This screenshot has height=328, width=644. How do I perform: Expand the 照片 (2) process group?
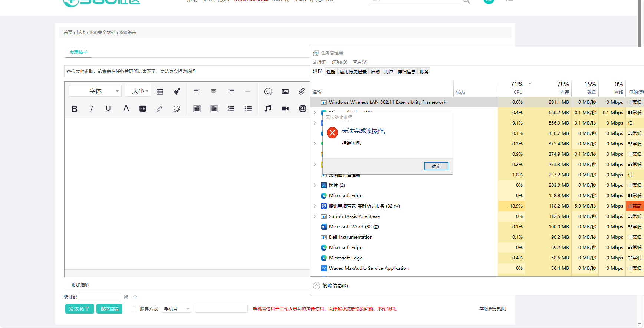(x=315, y=185)
